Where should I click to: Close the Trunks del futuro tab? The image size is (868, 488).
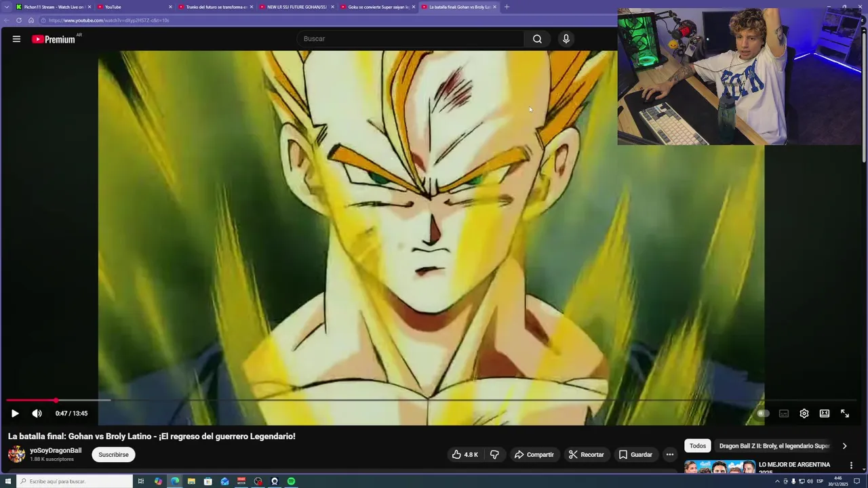(252, 7)
